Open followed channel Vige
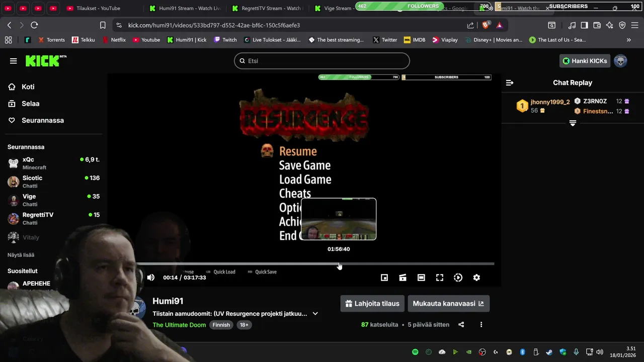This screenshot has height=362, width=644. (54, 200)
